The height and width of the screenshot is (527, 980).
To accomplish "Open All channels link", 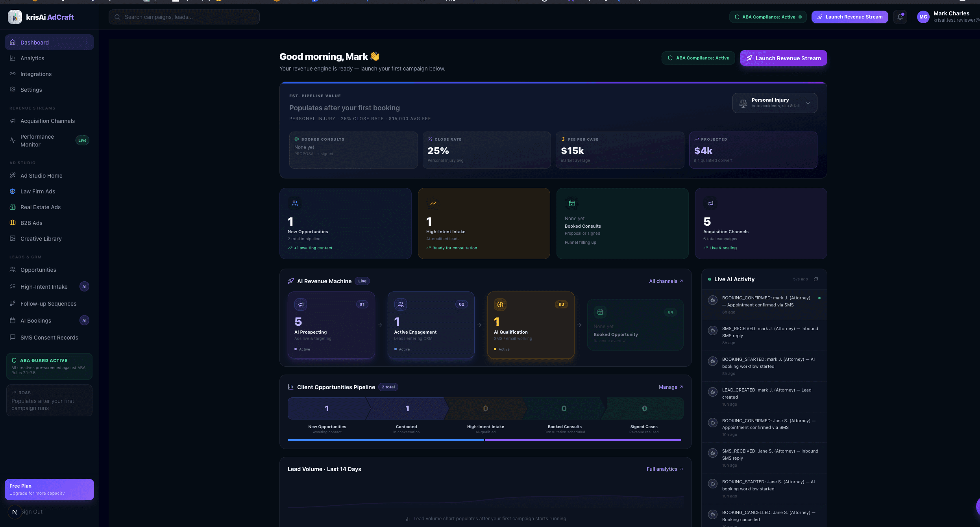I will [666, 281].
